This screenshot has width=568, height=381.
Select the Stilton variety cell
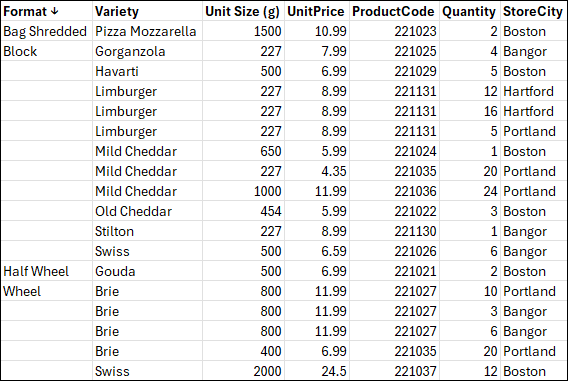[147, 231]
